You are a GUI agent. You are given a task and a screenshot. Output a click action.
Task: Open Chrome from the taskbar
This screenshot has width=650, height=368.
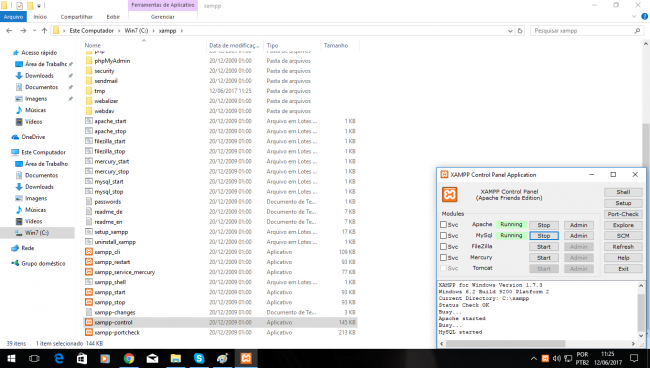tap(129, 358)
